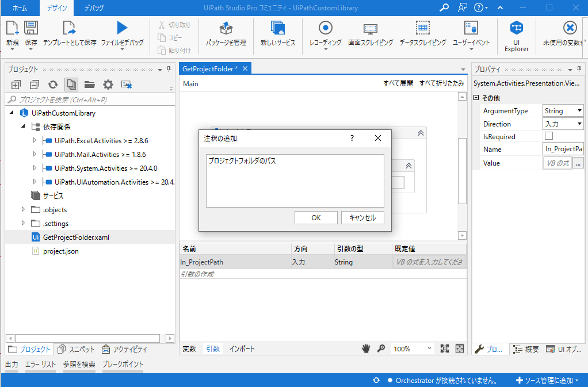Open UI Explorer

click(517, 28)
